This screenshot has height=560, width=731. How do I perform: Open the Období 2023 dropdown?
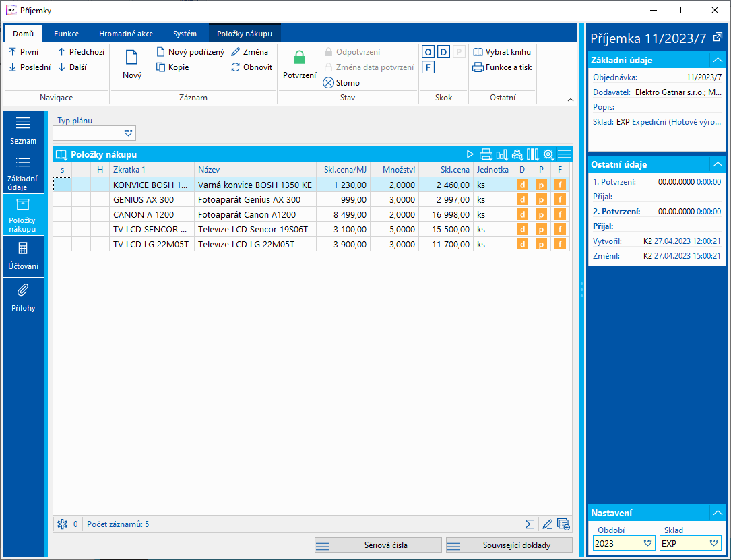[x=648, y=543]
